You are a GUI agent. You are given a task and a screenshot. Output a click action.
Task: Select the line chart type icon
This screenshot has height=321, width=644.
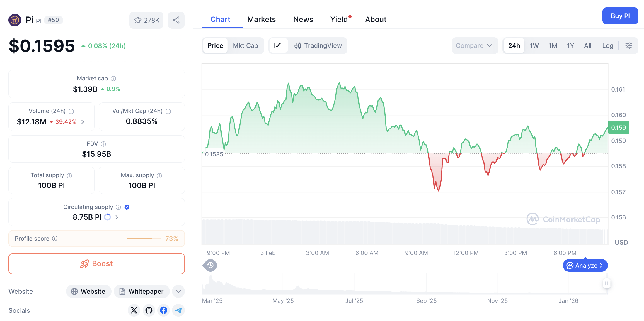click(x=278, y=45)
